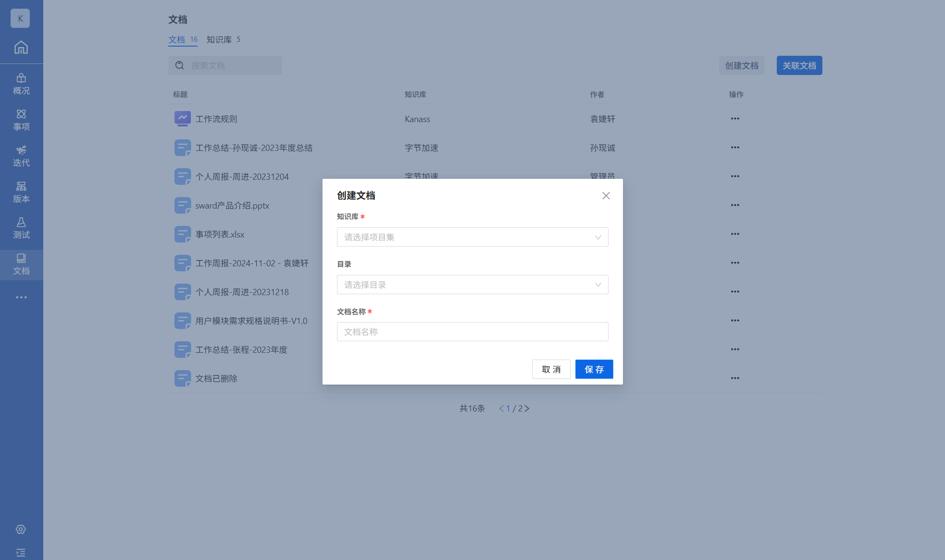The height and width of the screenshot is (560, 945).
Task: Open 事项 work items section
Action: [21, 120]
